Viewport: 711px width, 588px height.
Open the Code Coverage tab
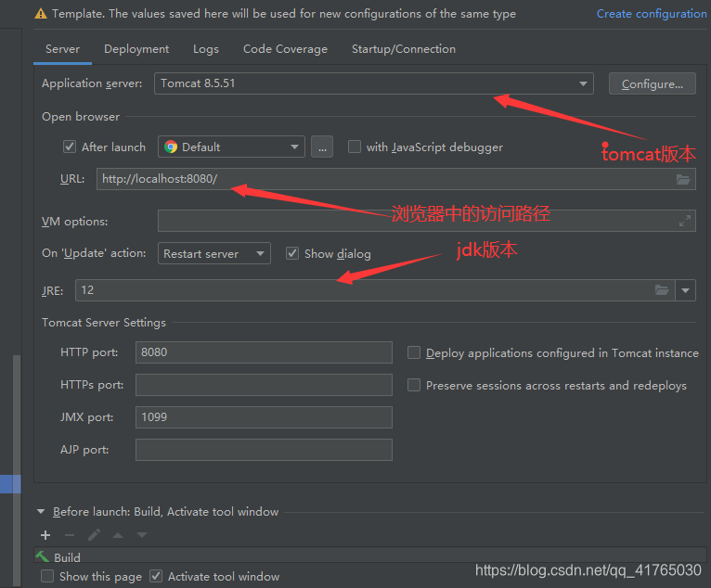[285, 49]
